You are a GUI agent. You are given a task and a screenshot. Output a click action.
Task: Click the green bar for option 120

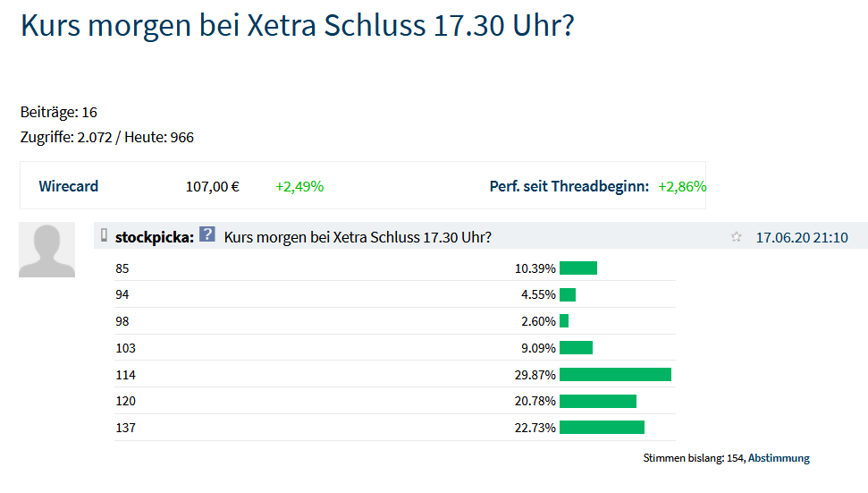tap(598, 401)
